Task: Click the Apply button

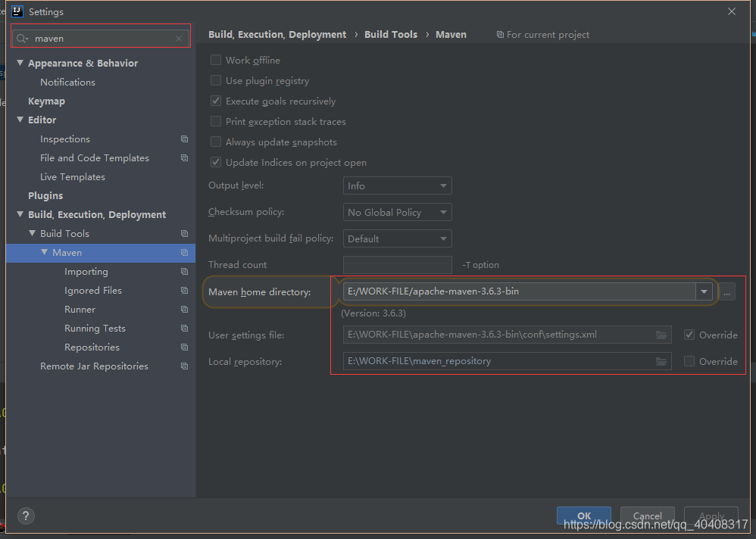Action: 711,516
